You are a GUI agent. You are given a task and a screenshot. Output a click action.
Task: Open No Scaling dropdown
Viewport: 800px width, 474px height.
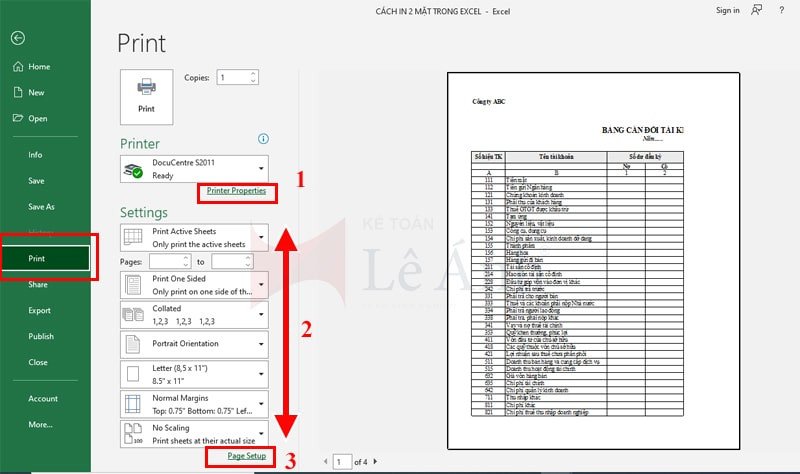(194, 432)
